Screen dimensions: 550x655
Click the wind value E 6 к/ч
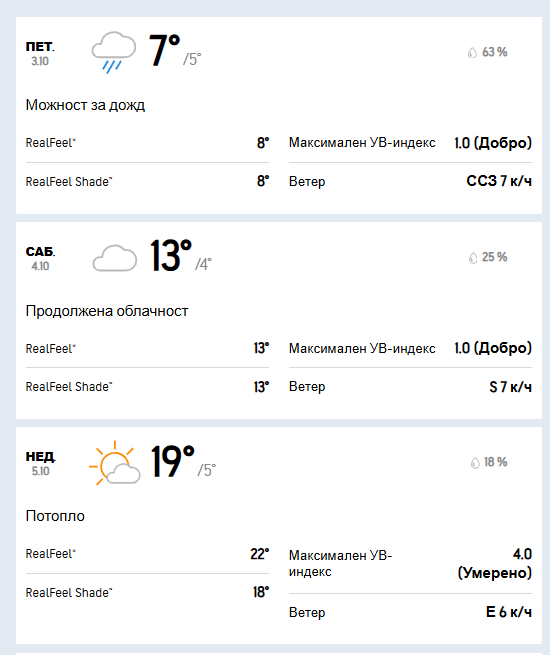pyautogui.click(x=509, y=612)
